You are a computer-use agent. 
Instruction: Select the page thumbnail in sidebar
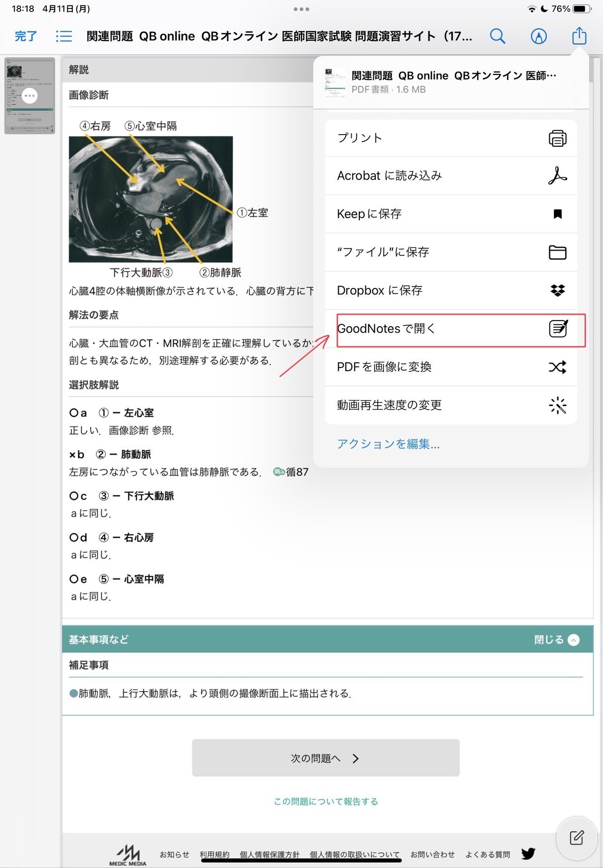click(x=30, y=96)
